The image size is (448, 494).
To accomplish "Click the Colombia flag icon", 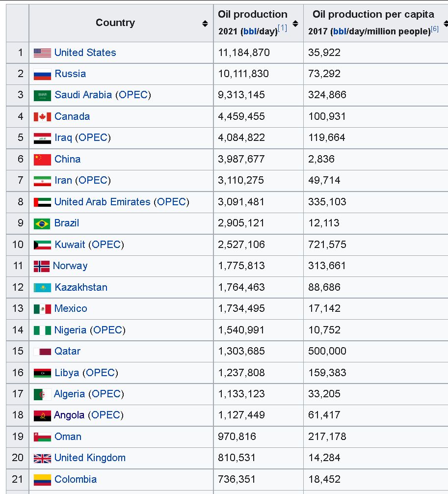I will pos(42,480).
